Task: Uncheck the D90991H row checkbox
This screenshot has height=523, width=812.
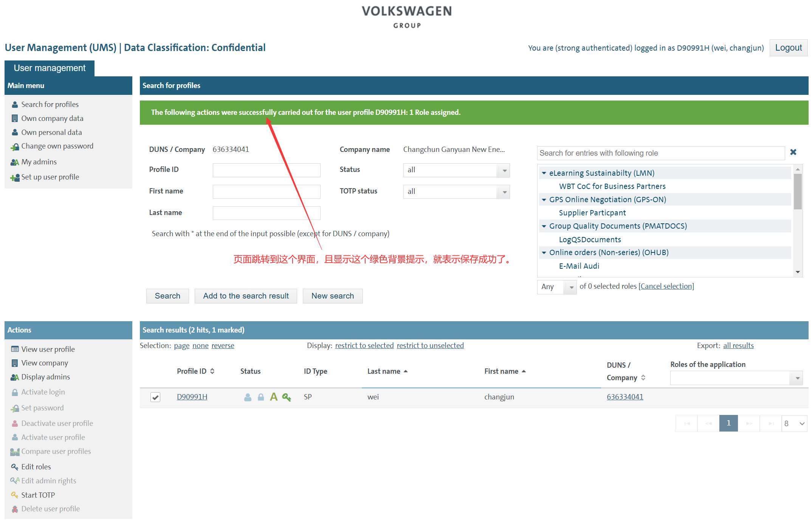Action: tap(155, 397)
